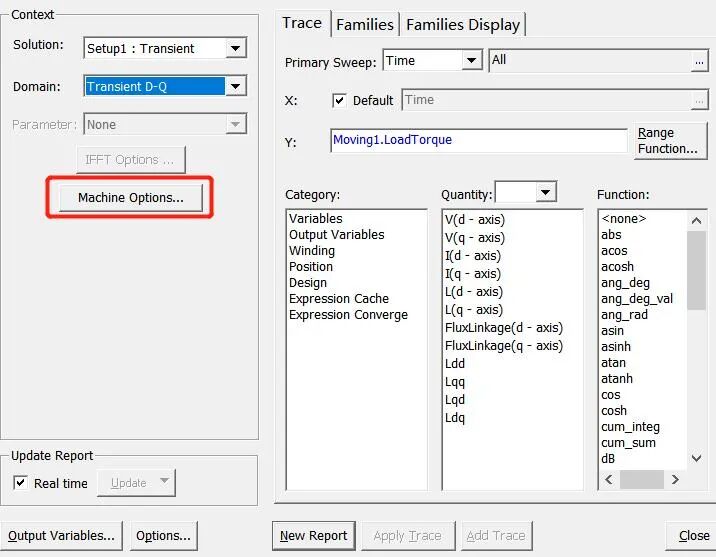Viewport: 716px width, 557px height.
Task: Click the Function list vertical scrollbar thumb
Action: click(x=696, y=270)
